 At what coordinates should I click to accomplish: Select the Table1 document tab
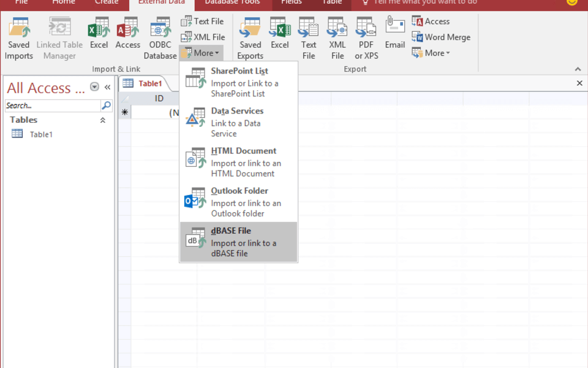pyautogui.click(x=145, y=83)
